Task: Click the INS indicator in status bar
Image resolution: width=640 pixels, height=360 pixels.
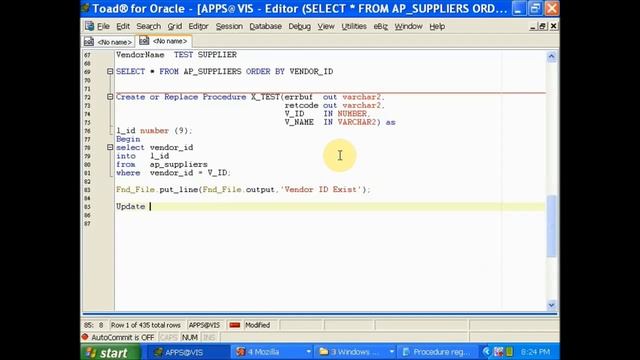Action: pos(209,338)
